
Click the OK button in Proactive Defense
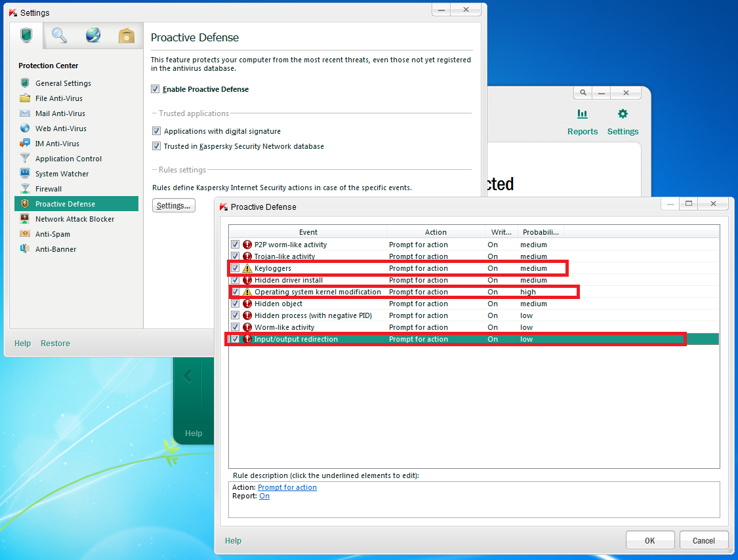[x=650, y=541]
